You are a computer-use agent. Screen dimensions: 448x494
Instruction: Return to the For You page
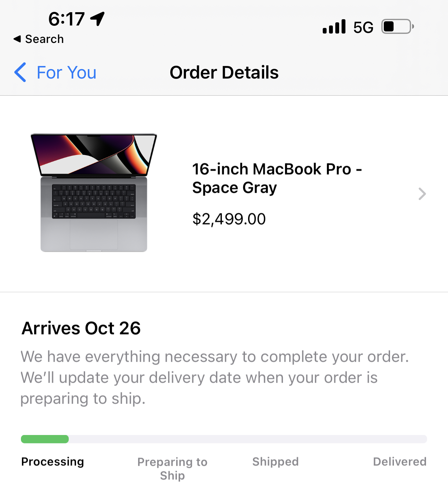pos(66,73)
